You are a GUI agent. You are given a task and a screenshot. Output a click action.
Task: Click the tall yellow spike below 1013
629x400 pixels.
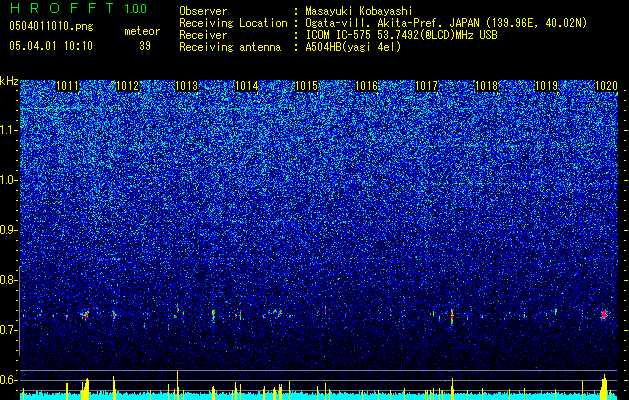pyautogui.click(x=177, y=385)
